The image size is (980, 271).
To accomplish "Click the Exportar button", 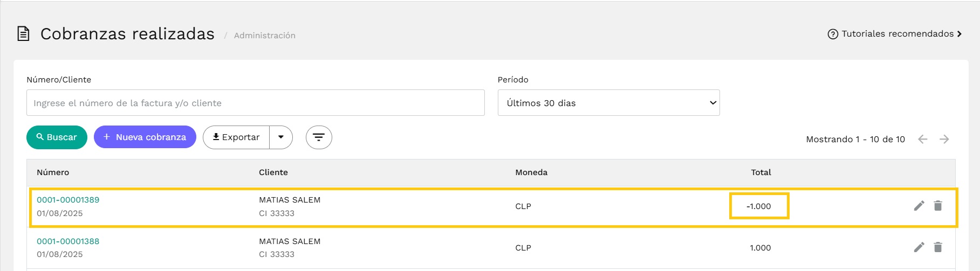I will click(x=236, y=137).
